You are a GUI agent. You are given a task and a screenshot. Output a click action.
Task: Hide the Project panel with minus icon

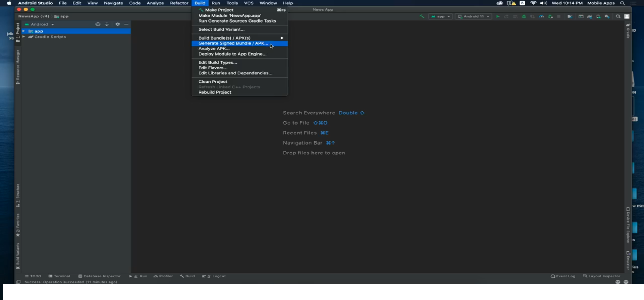pos(126,24)
